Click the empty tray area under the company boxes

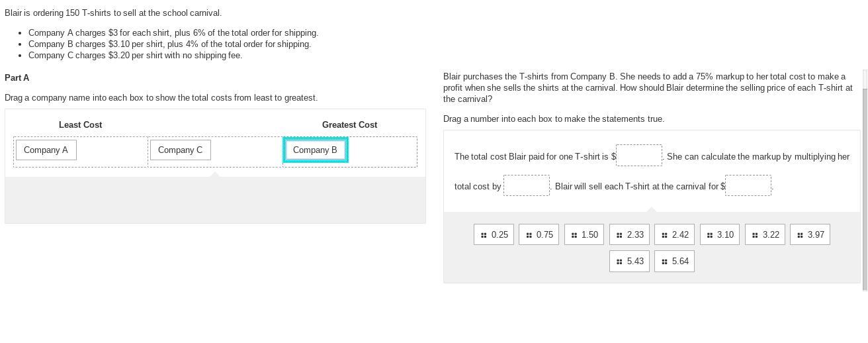tap(215, 200)
